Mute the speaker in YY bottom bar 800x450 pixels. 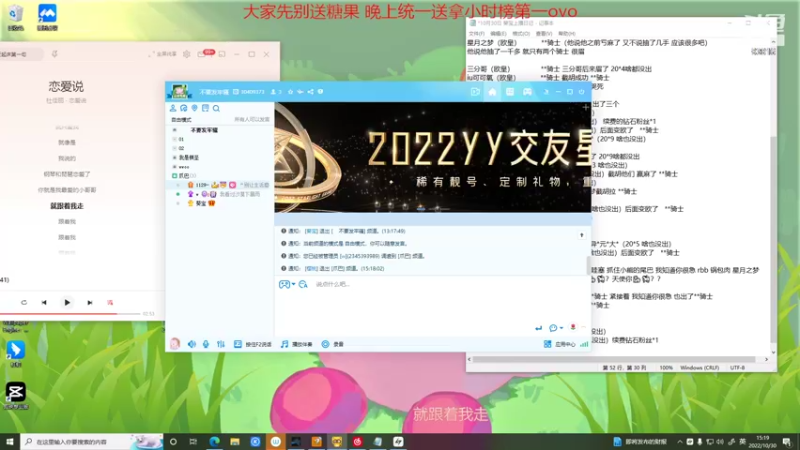click(x=192, y=344)
